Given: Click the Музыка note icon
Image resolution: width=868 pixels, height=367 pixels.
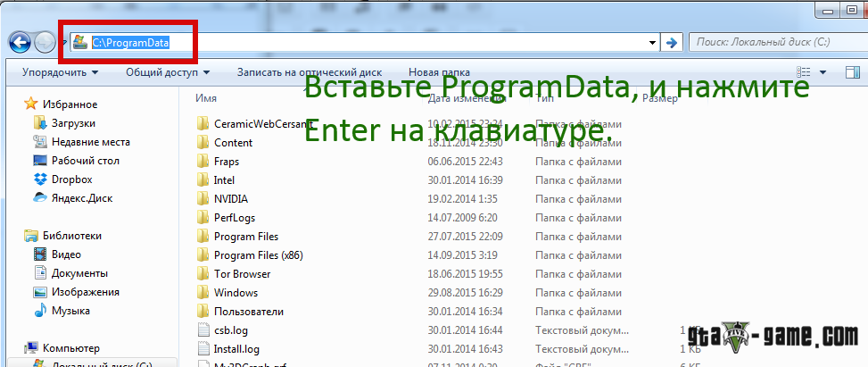Looking at the screenshot, I should point(40,311).
